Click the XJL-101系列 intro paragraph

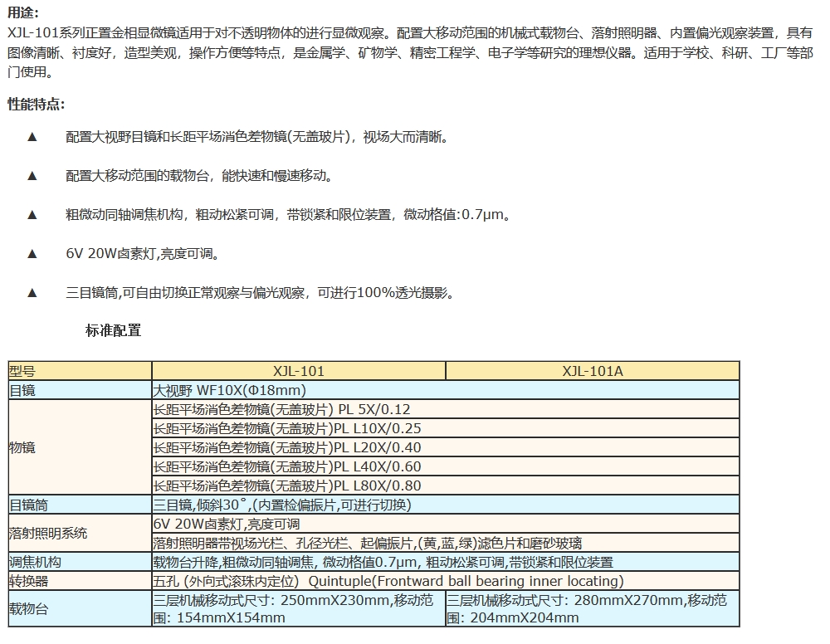tap(410, 52)
